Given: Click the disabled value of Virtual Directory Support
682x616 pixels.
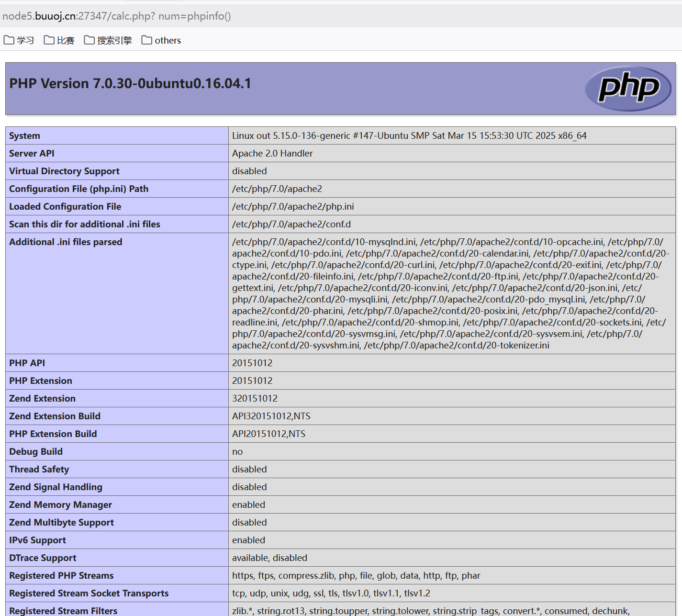Looking at the screenshot, I should (249, 171).
